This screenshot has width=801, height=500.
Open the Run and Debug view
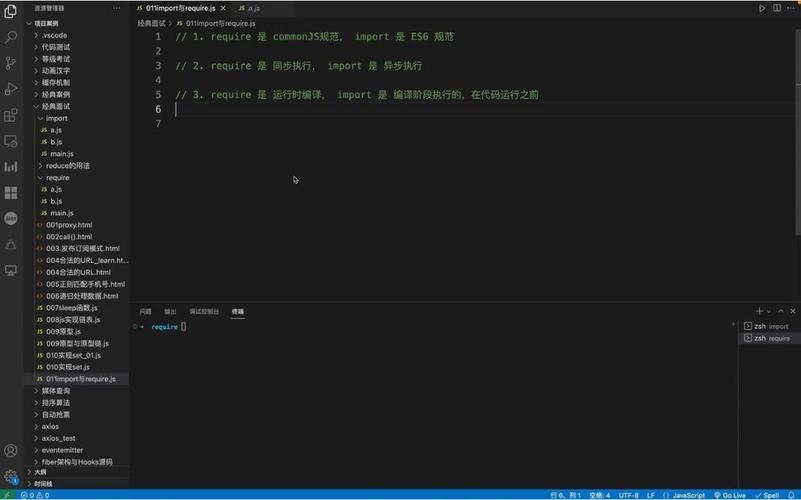pos(10,89)
